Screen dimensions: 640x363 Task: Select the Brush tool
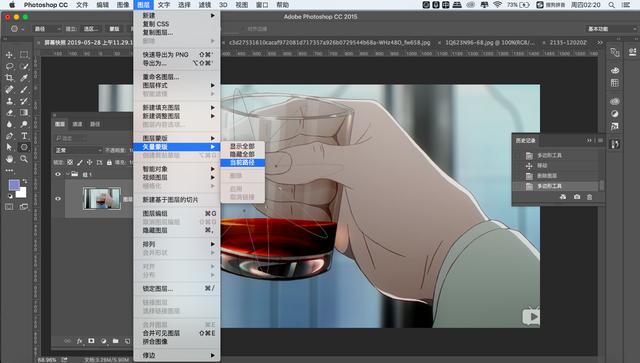[x=24, y=89]
